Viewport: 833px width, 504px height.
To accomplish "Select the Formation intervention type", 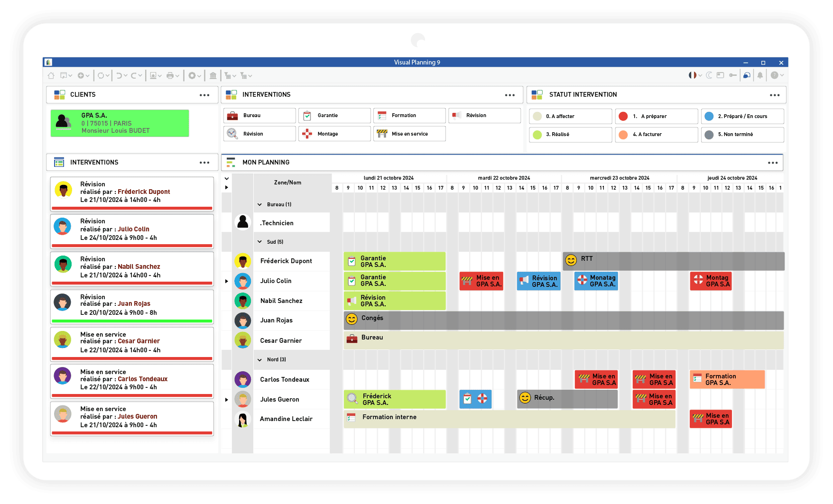I will tap(409, 116).
